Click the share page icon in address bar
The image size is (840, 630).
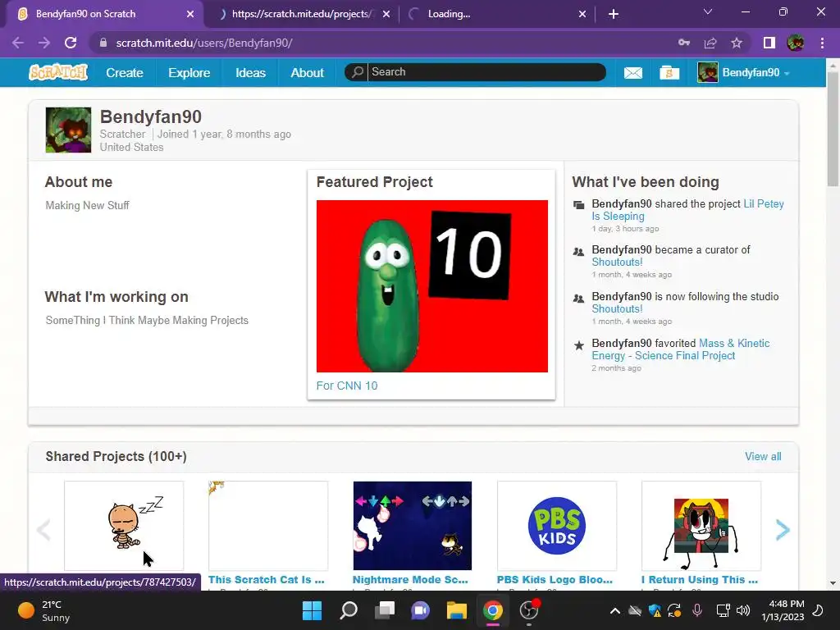click(x=710, y=43)
